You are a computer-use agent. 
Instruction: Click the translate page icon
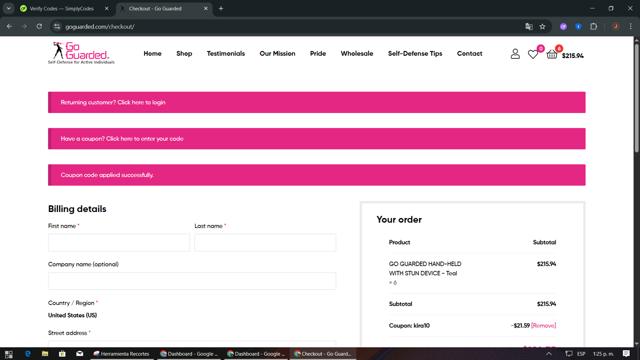tap(529, 27)
